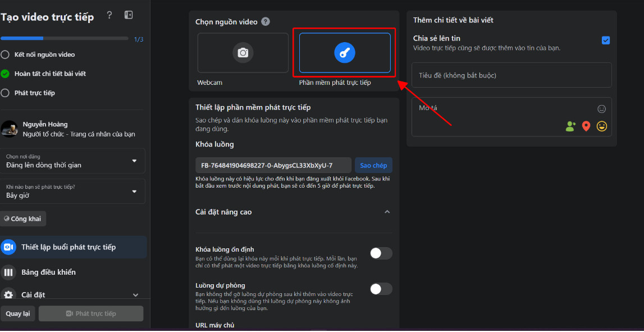Open the Chọn nơi đăng dropdown
This screenshot has width=644, height=332.
point(72,161)
